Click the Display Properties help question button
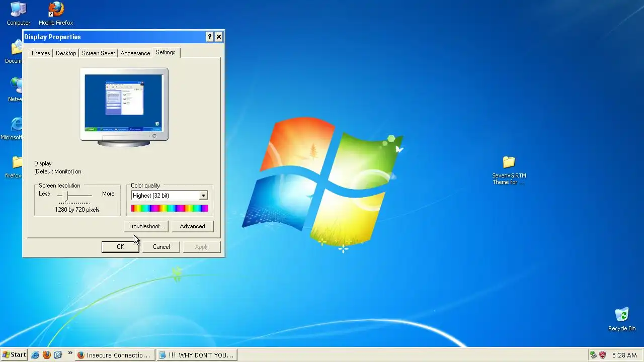This screenshot has width=644, height=362. coord(210,37)
